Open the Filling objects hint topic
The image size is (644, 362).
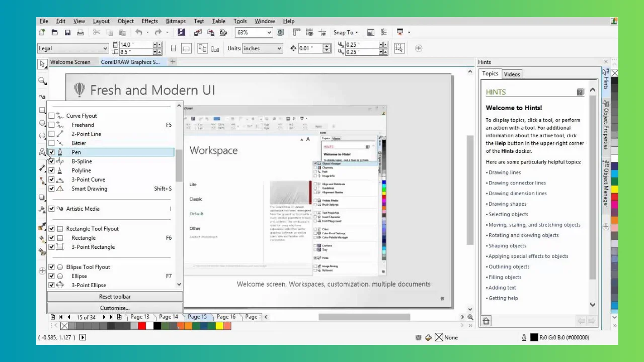505,277
